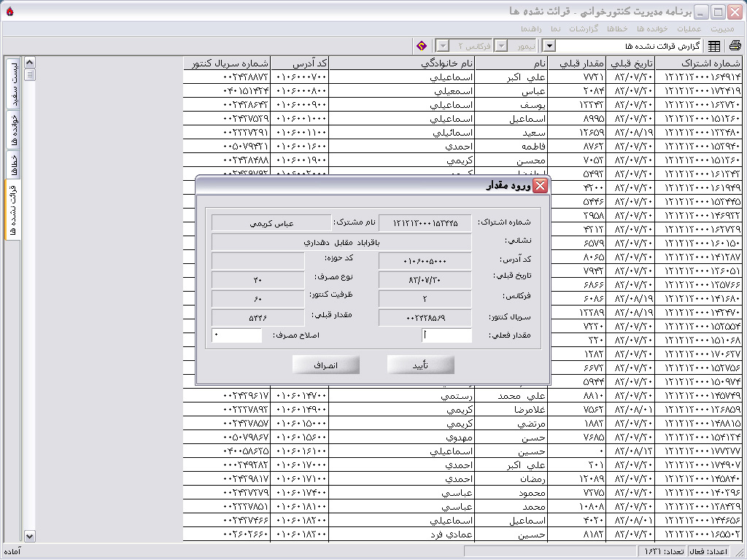Click the scroll up arrow at top left
Image resolution: width=747 pixels, height=560 pixels.
pyautogui.click(x=30, y=62)
